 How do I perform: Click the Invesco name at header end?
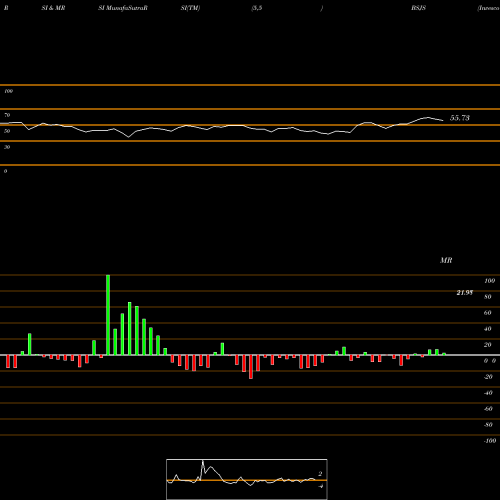pos(488,8)
